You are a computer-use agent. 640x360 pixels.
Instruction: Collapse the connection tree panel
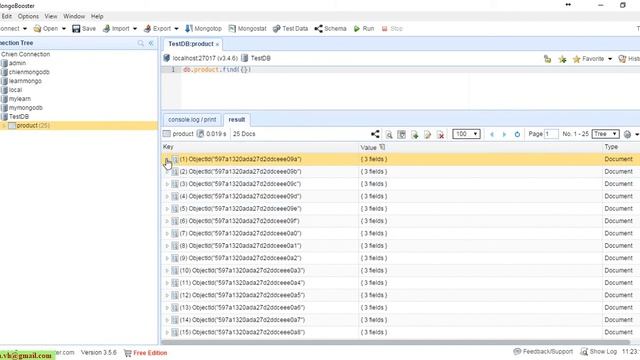click(x=151, y=43)
